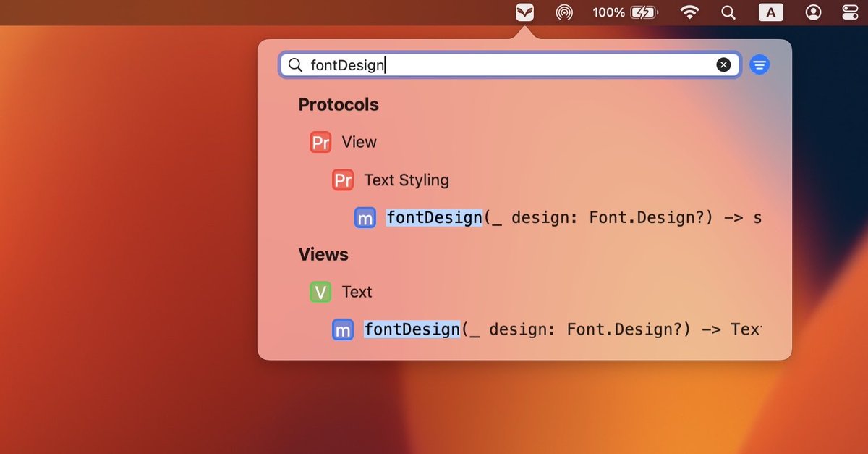Open the blue filter button beside search
The image size is (868, 454).
coord(759,65)
